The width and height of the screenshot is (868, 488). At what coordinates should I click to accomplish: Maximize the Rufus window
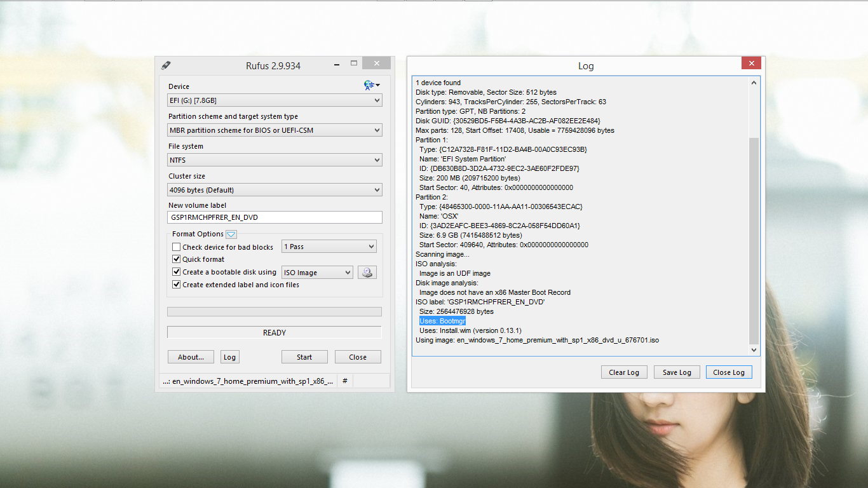pos(353,64)
